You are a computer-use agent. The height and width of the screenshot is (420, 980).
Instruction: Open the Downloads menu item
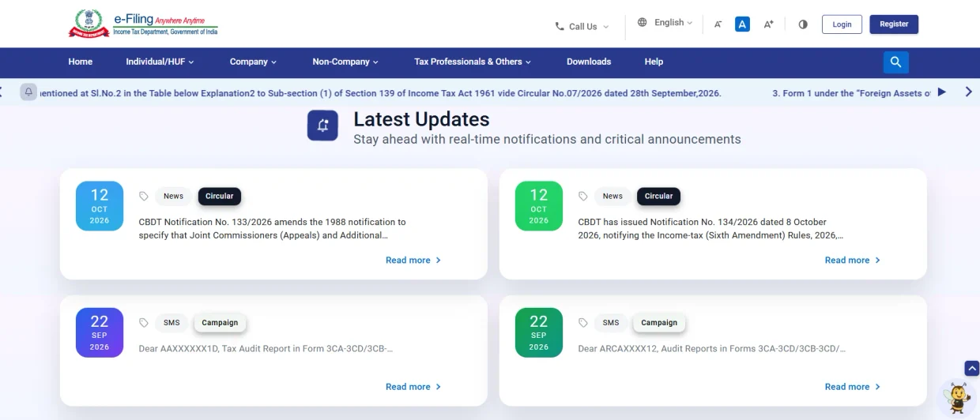pos(589,62)
